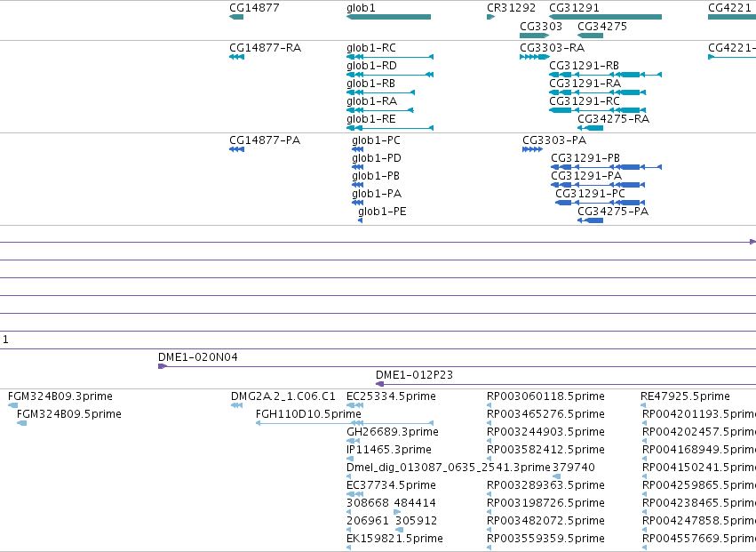Image resolution: width=756 pixels, height=552 pixels.
Task: Select BAC clone DME1-020N04 label
Action: pos(198,357)
